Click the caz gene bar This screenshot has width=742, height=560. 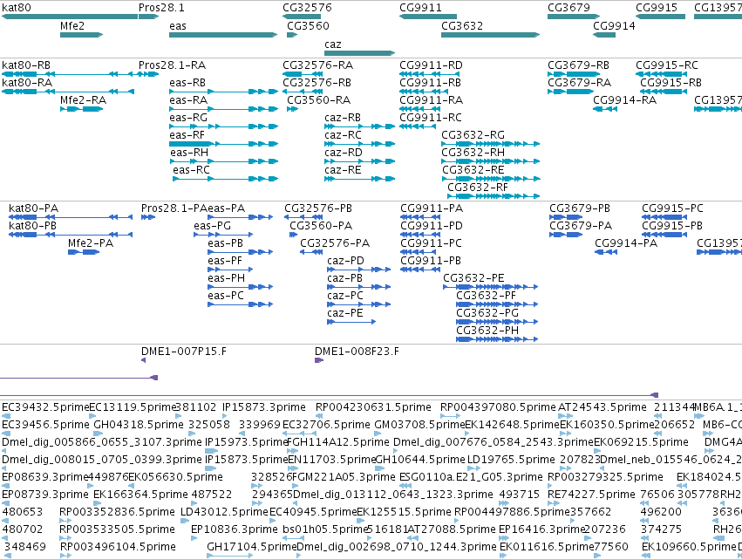point(359,53)
